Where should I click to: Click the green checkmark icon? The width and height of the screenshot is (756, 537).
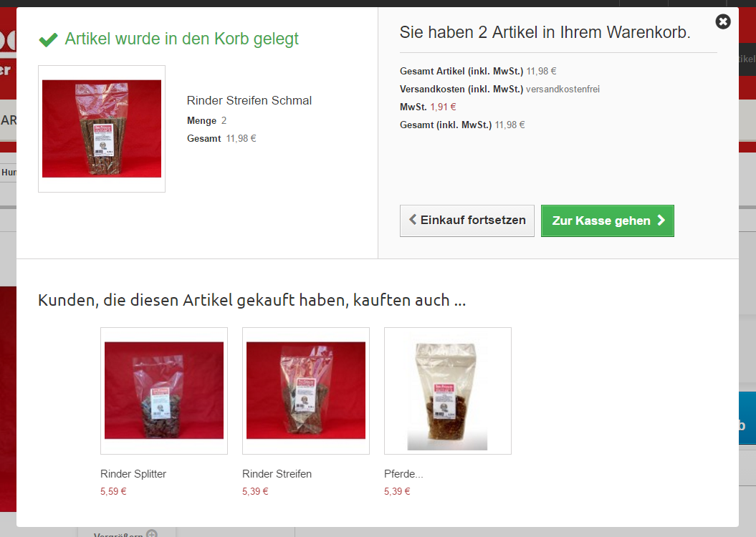tap(48, 39)
